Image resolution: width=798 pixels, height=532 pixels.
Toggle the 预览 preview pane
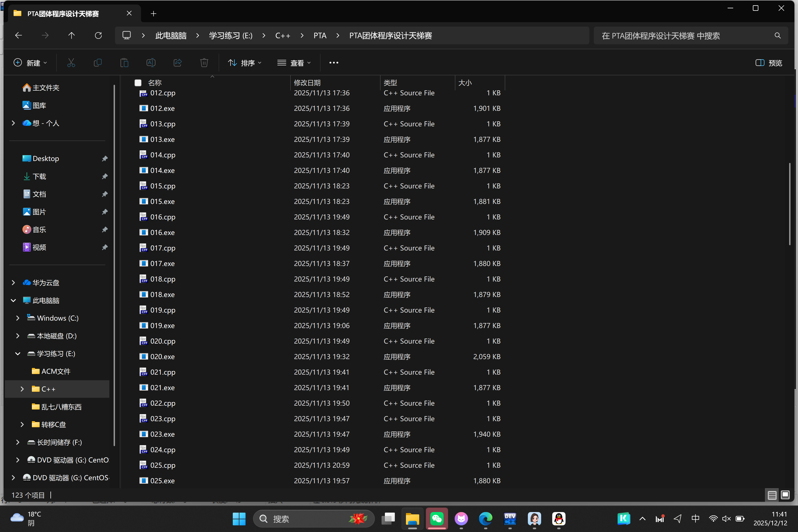coord(769,63)
